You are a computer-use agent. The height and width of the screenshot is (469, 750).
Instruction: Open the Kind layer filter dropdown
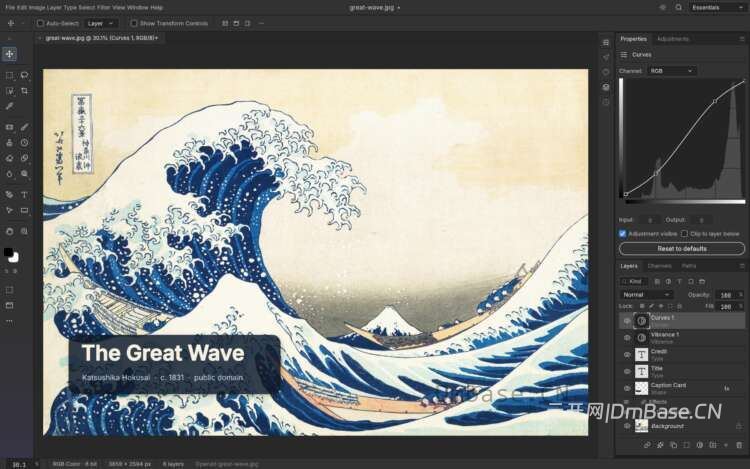633,282
